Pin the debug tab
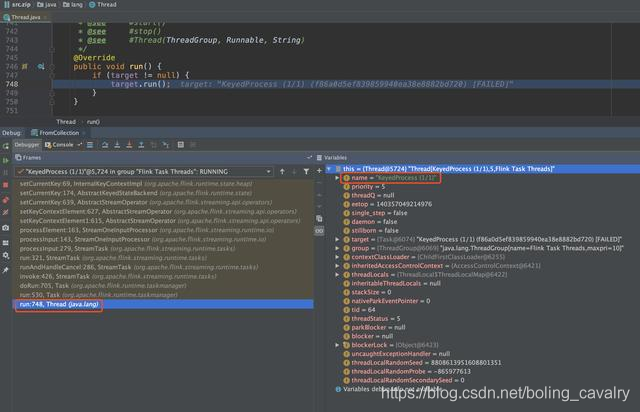The height and width of the screenshot is (412, 640). click(6, 270)
